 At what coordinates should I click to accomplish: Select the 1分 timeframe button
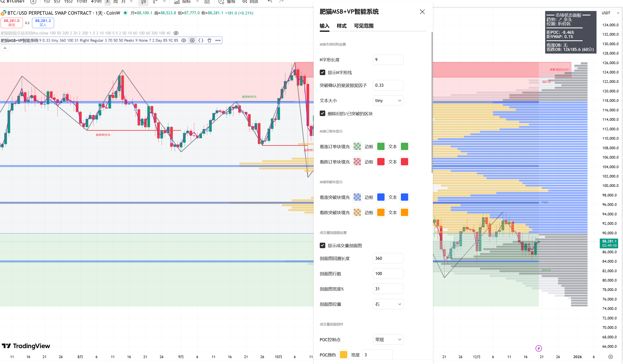tap(47, 2)
